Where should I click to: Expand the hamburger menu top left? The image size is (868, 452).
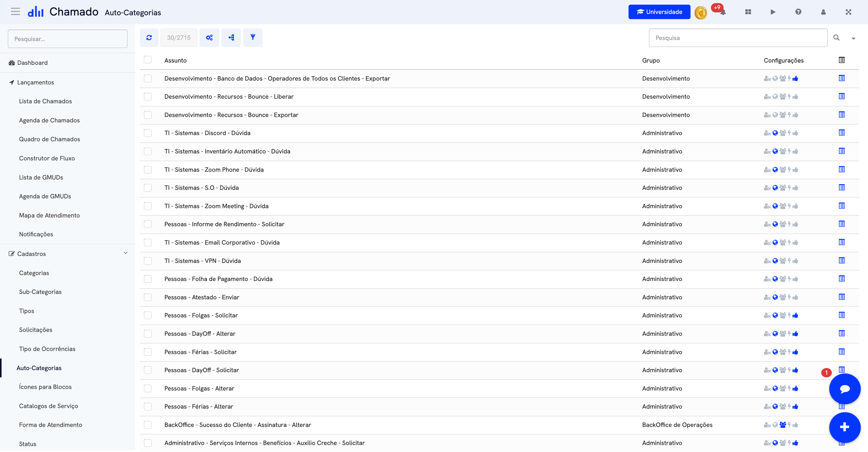15,11
